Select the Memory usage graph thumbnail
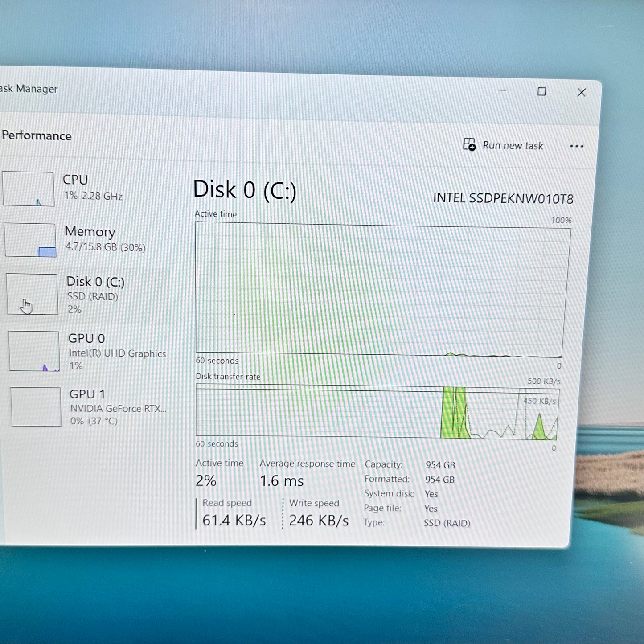The image size is (644, 644). (30, 240)
